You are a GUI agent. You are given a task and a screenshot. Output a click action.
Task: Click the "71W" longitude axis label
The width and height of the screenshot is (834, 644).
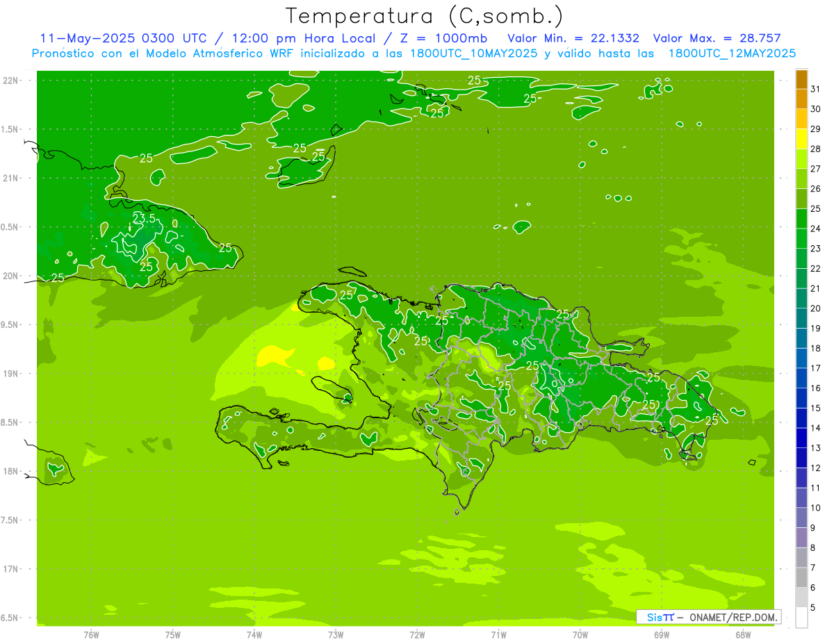click(498, 635)
